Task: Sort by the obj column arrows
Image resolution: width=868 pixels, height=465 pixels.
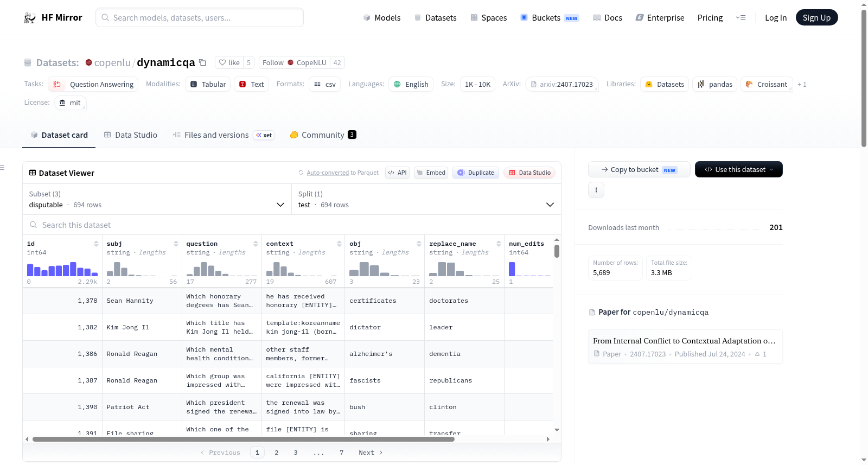Action: (419, 244)
